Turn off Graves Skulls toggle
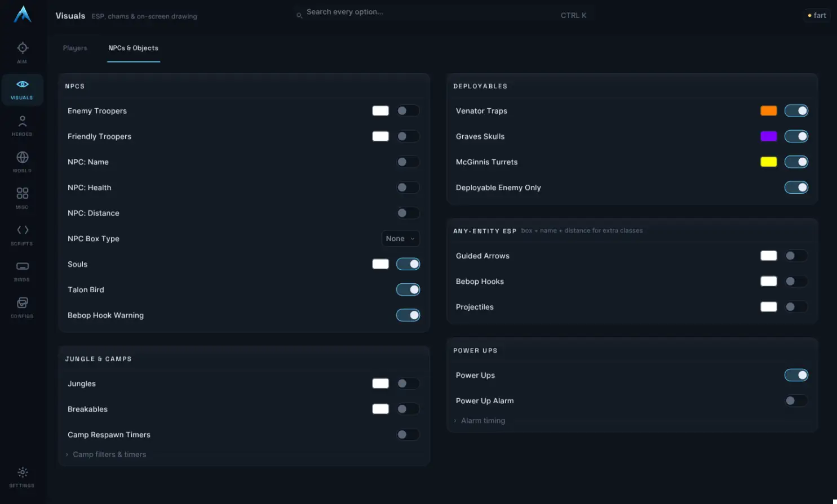837x504 pixels. [x=796, y=136]
